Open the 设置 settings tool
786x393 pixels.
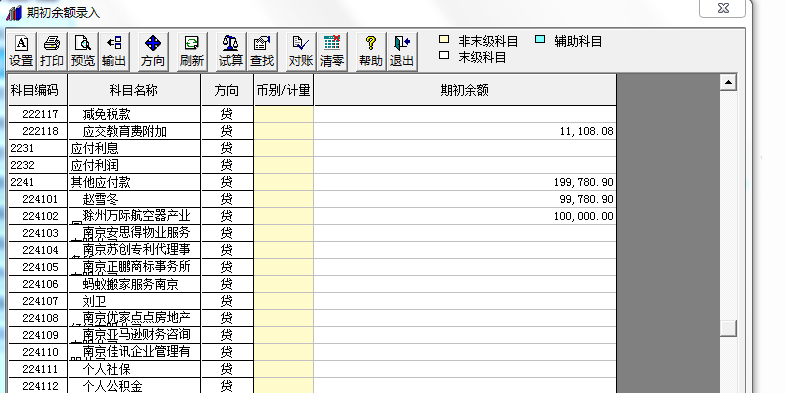click(x=21, y=52)
